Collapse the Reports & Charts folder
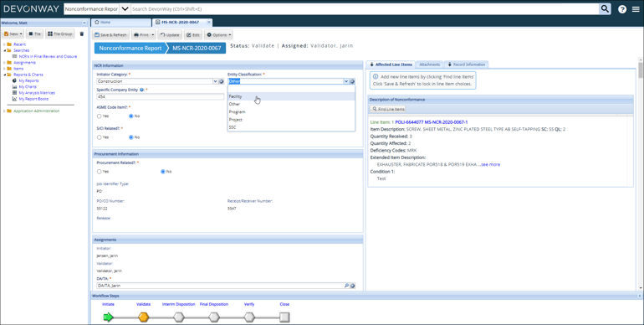Viewport: 644px width, 325px height. click(x=4, y=75)
